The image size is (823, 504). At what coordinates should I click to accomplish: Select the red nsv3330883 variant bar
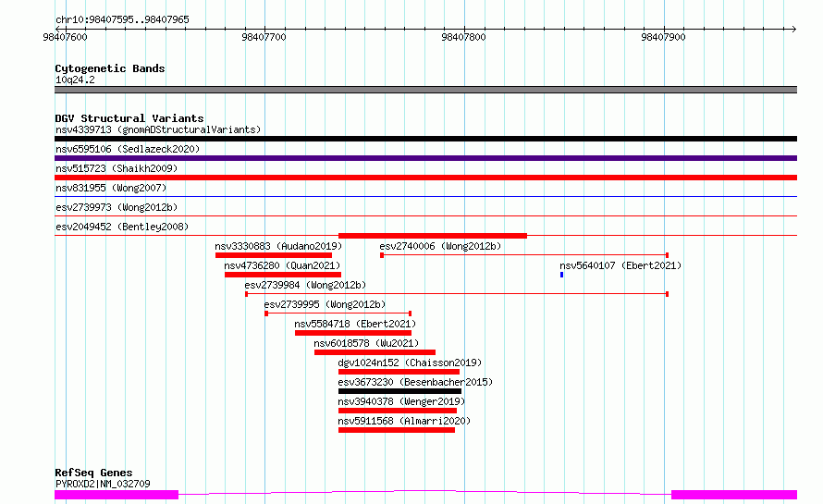274,255
